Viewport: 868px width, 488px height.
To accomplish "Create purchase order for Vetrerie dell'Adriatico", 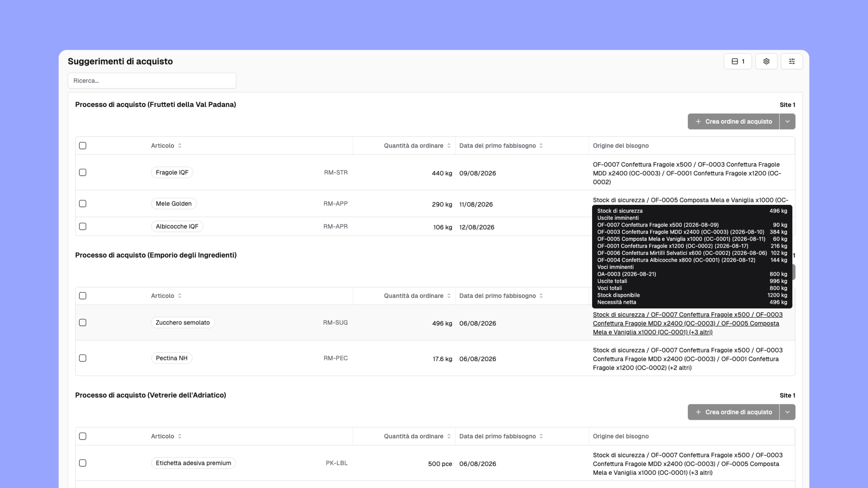I will [x=734, y=412].
